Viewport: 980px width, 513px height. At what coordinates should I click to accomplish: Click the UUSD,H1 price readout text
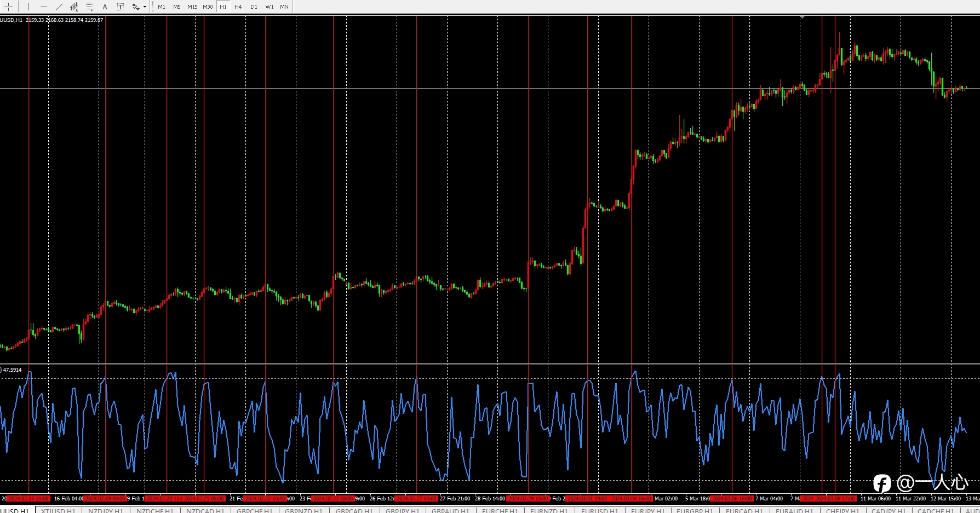pos(51,20)
